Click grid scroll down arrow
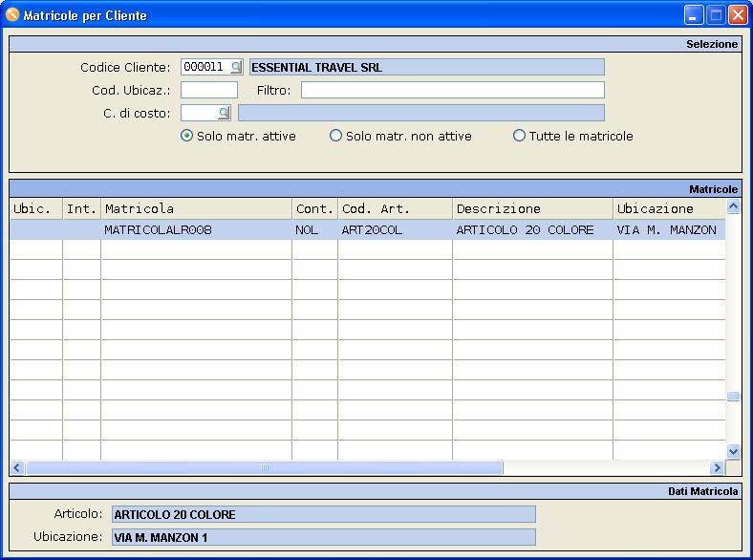Viewport: 753px width, 560px height. 733,451
